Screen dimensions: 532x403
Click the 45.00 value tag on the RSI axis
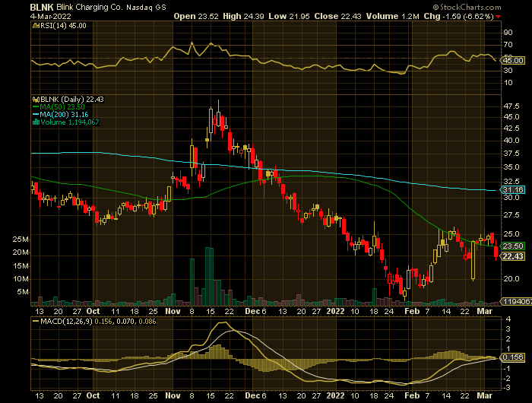pos(513,60)
